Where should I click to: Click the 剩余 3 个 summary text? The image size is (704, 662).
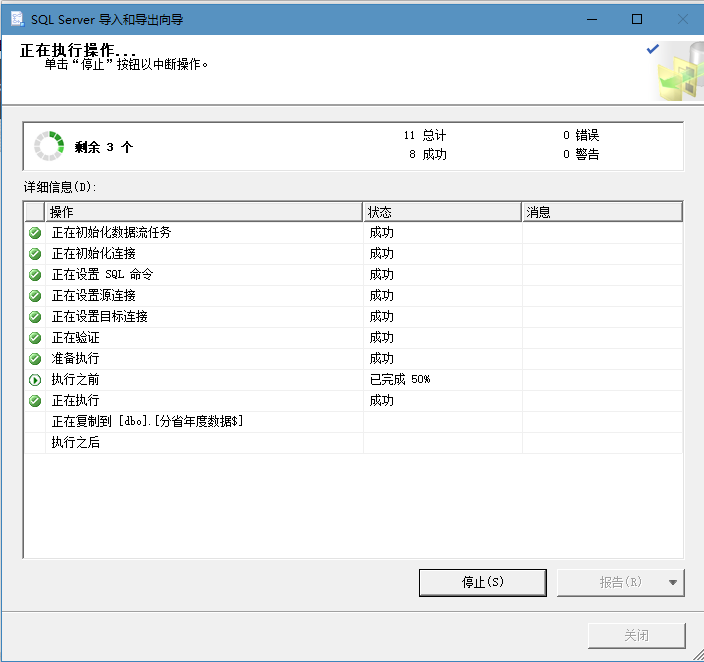pos(104,147)
